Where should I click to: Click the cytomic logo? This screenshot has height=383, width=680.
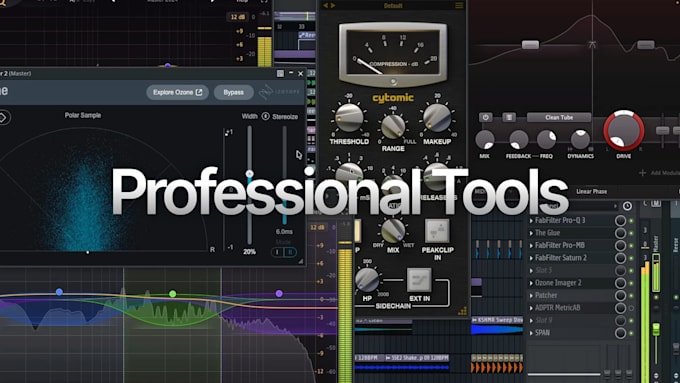pyautogui.click(x=393, y=98)
